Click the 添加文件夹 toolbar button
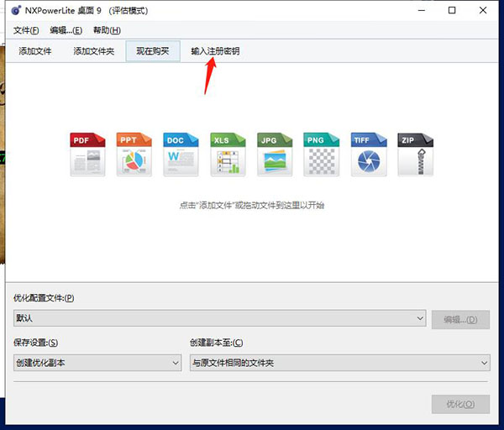 pos(93,51)
